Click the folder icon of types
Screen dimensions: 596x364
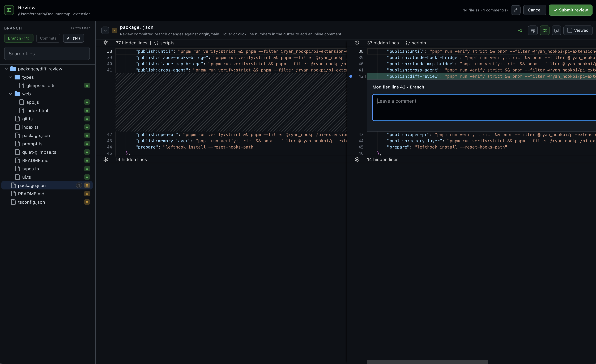pyautogui.click(x=17, y=77)
